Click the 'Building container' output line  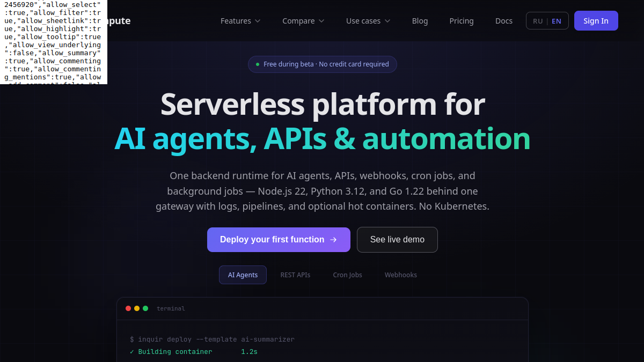pos(194,352)
